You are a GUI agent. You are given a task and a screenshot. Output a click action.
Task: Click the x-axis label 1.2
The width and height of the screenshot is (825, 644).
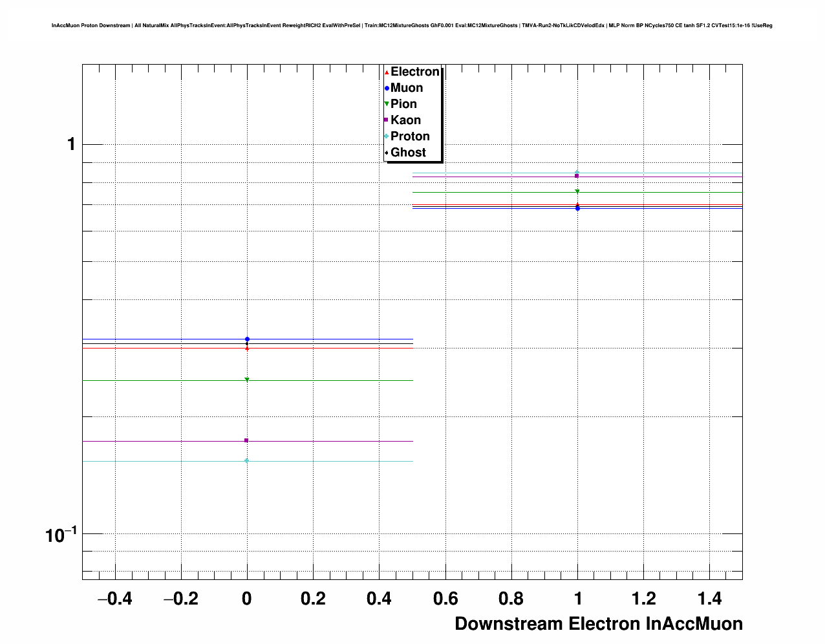[643, 599]
